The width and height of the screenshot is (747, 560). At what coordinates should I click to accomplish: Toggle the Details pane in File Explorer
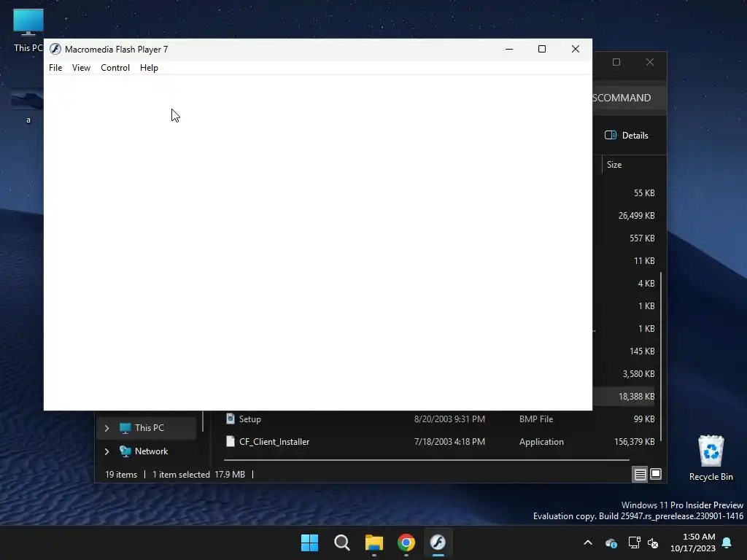(x=627, y=135)
